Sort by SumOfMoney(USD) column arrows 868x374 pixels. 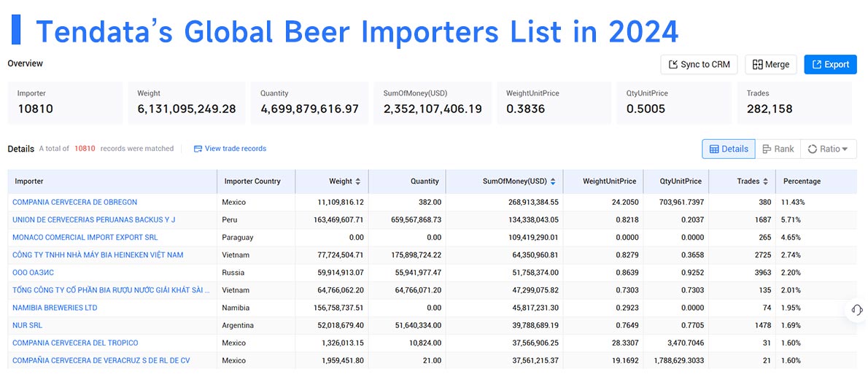coord(552,182)
